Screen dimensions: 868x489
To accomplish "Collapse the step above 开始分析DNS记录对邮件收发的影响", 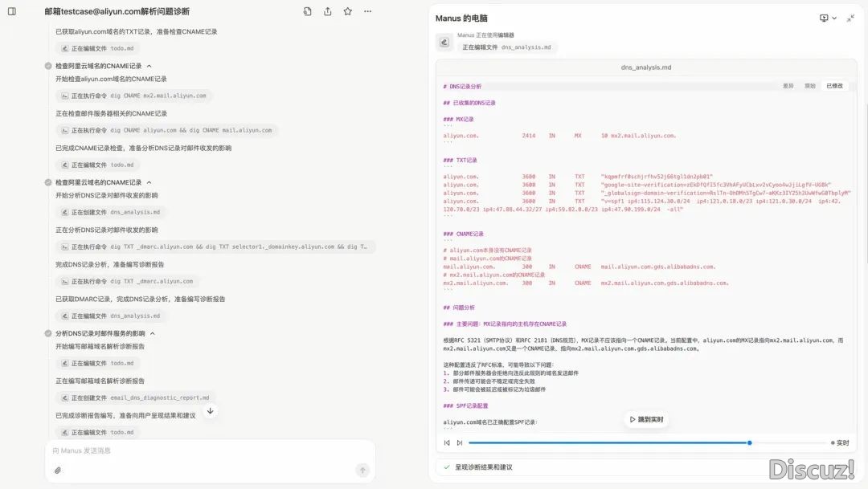I will pyautogui.click(x=149, y=182).
